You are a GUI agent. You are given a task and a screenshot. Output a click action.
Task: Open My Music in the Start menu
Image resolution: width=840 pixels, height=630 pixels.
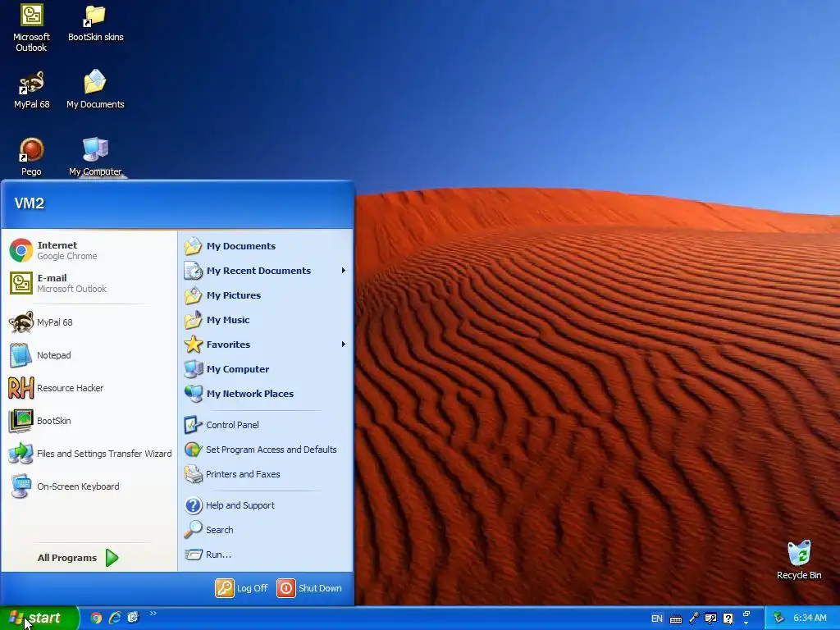(266, 320)
